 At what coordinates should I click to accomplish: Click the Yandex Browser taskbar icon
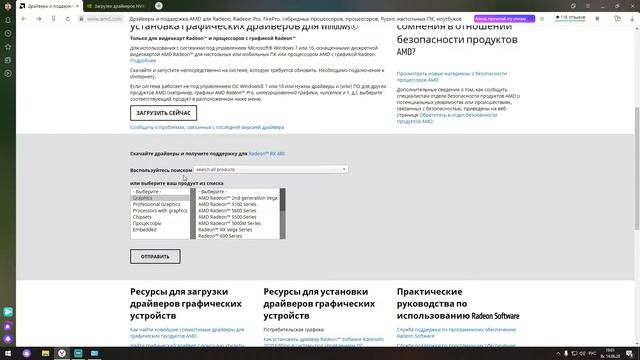tap(62, 353)
